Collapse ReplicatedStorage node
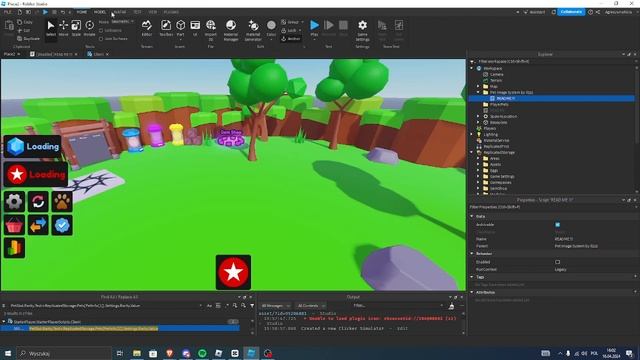This screenshot has width=640, height=360. point(472,152)
